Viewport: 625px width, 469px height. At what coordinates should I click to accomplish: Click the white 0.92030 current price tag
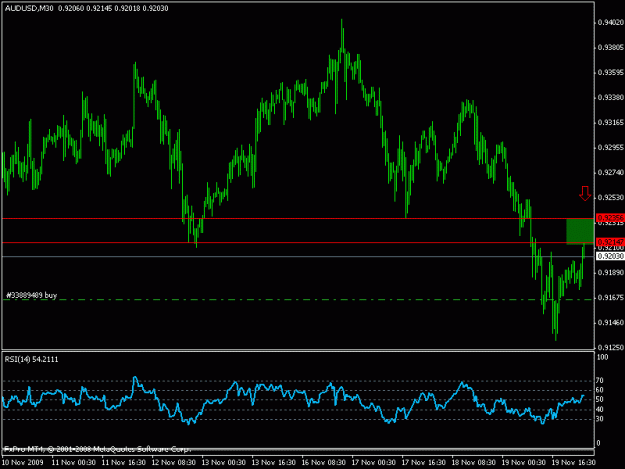610,256
